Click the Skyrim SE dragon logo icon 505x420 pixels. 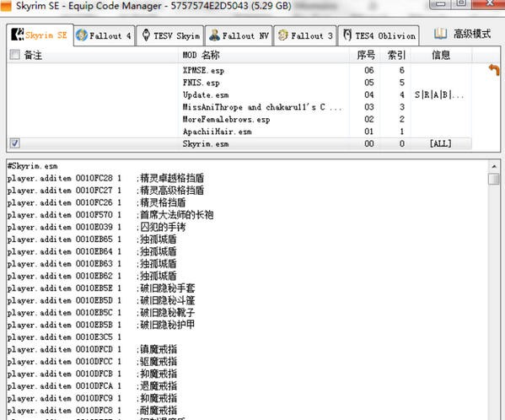17,34
